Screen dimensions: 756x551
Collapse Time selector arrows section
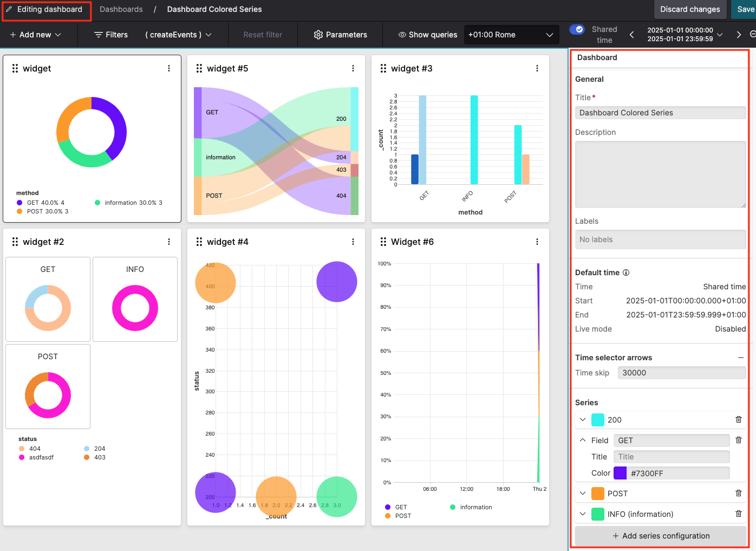click(741, 358)
